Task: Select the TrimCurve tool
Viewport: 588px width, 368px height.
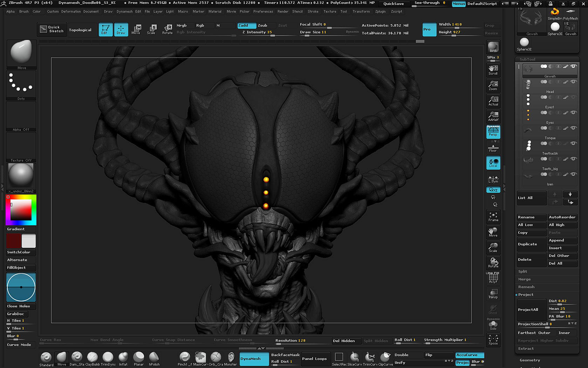Action: (370, 359)
